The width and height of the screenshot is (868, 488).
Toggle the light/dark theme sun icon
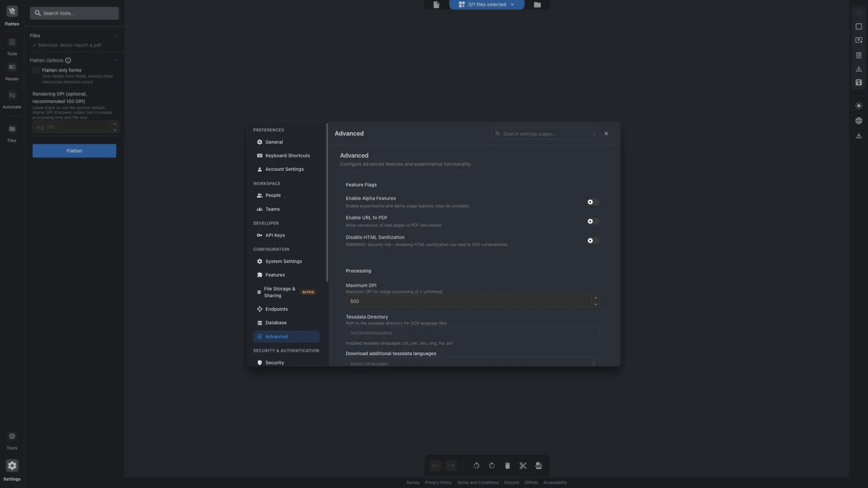[859, 106]
